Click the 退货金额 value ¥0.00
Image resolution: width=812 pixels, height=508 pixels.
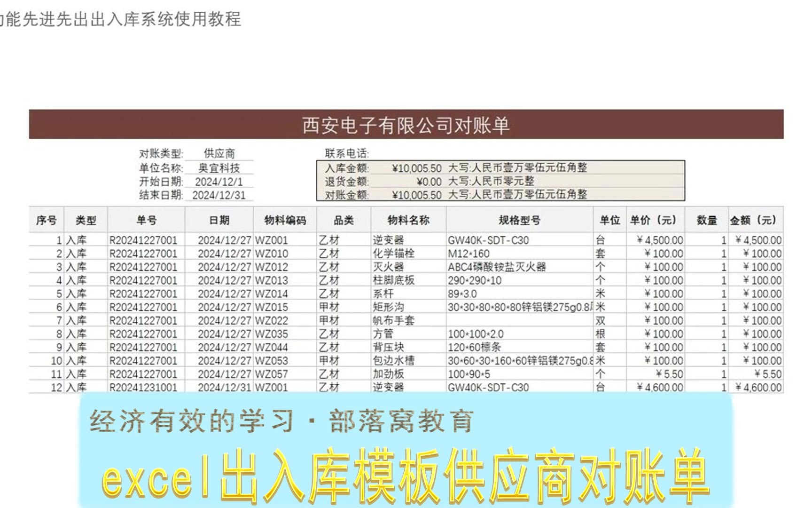click(429, 182)
